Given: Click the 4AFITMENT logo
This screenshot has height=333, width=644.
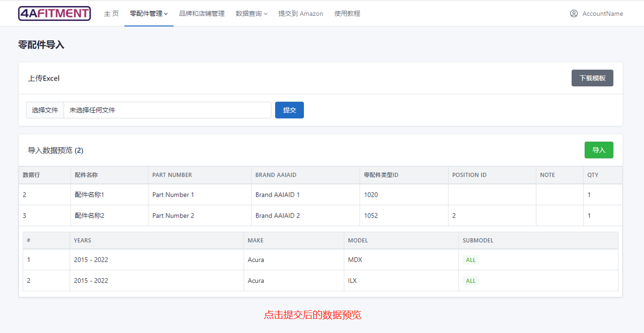Looking at the screenshot, I should (54, 13).
